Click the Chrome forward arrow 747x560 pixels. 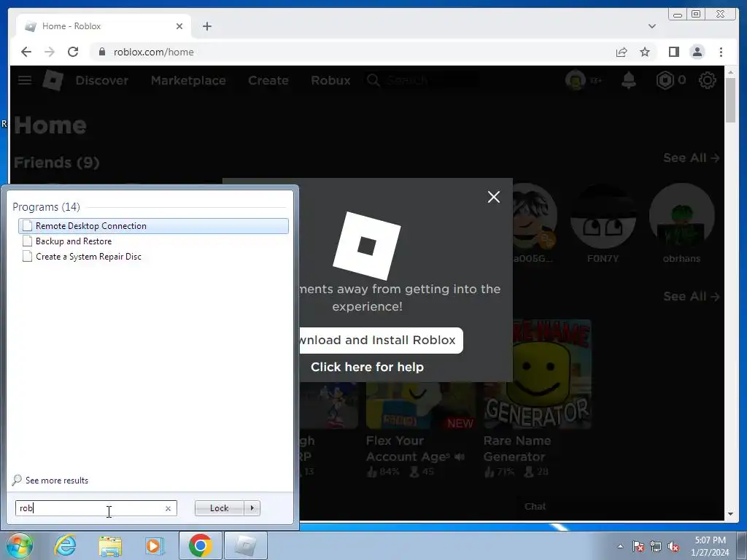pos(50,52)
